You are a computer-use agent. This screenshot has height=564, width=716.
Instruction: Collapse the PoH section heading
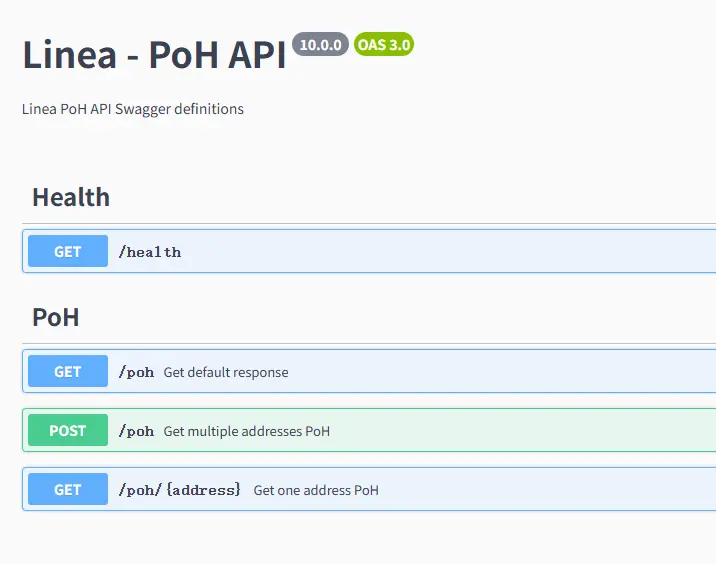point(56,317)
